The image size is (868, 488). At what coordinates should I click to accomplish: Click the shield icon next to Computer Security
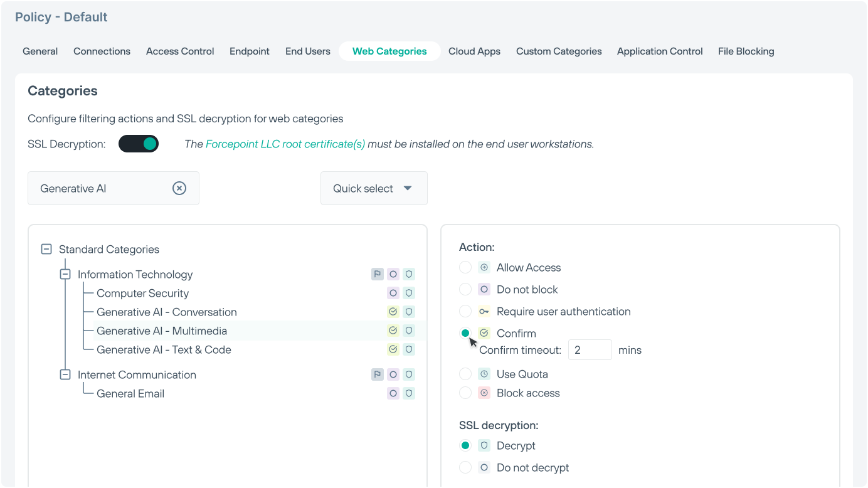409,293
